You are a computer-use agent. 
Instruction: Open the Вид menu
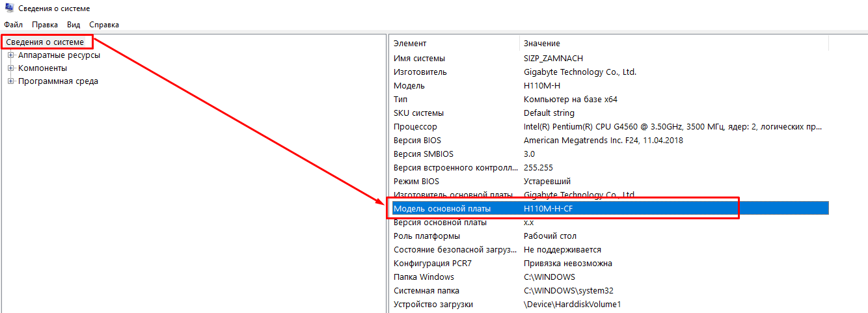click(74, 25)
